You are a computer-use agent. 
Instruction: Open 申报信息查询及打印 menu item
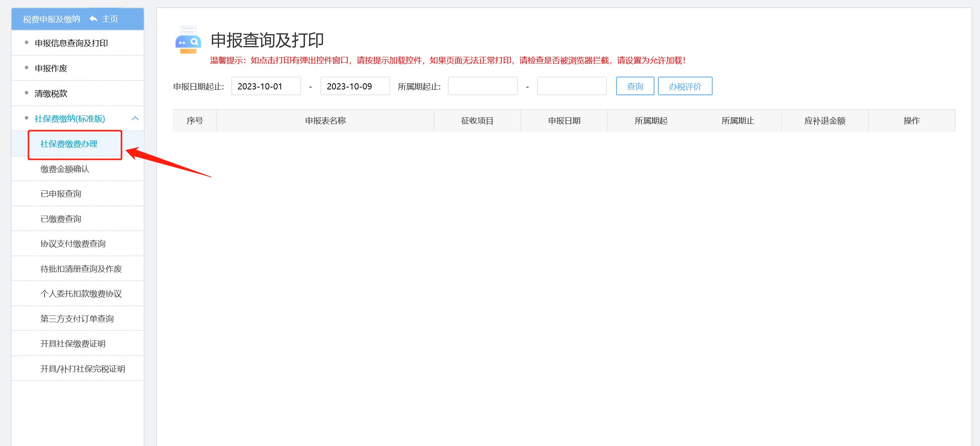tap(71, 43)
